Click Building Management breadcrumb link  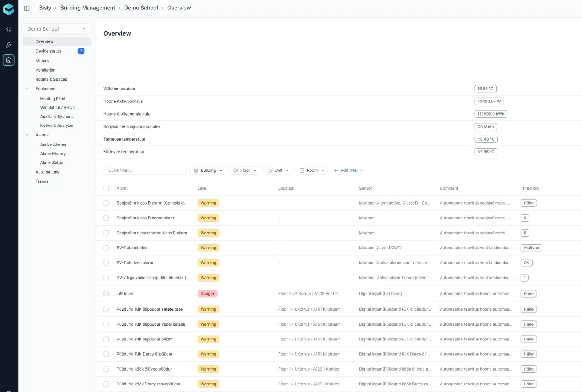[x=88, y=8]
